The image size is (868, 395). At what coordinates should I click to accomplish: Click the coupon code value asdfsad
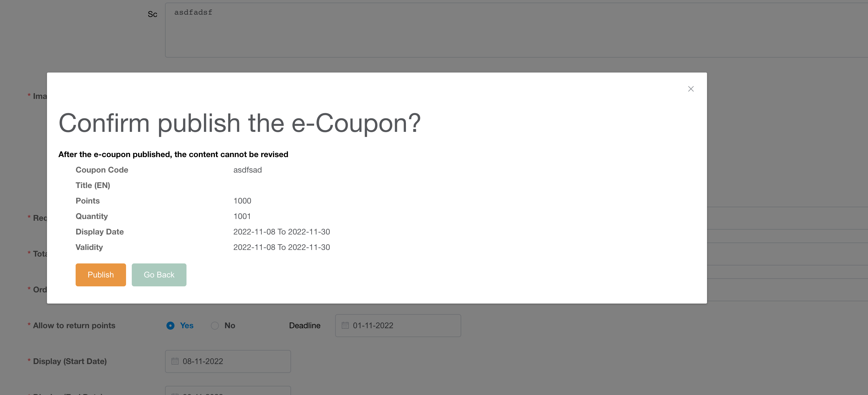point(247,170)
